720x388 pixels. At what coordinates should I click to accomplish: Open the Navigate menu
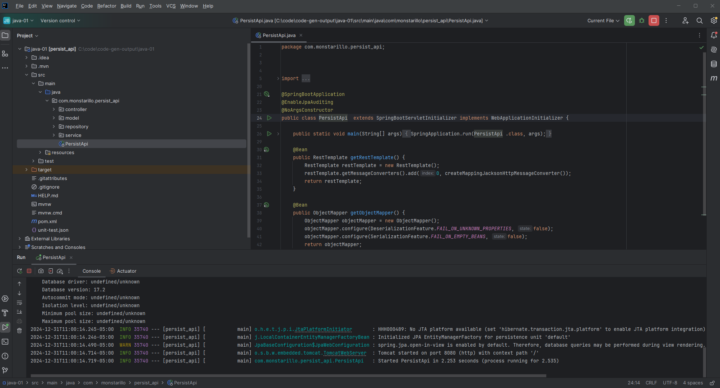click(x=67, y=6)
